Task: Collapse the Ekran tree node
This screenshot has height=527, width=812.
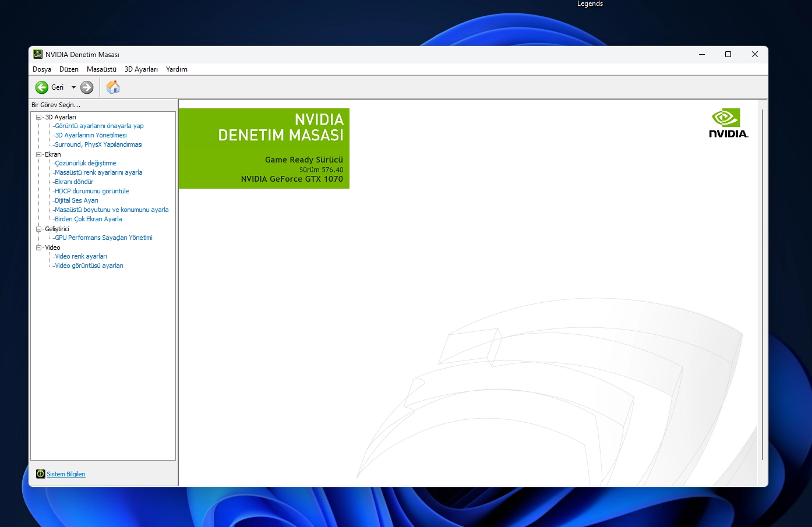Action: 39,154
